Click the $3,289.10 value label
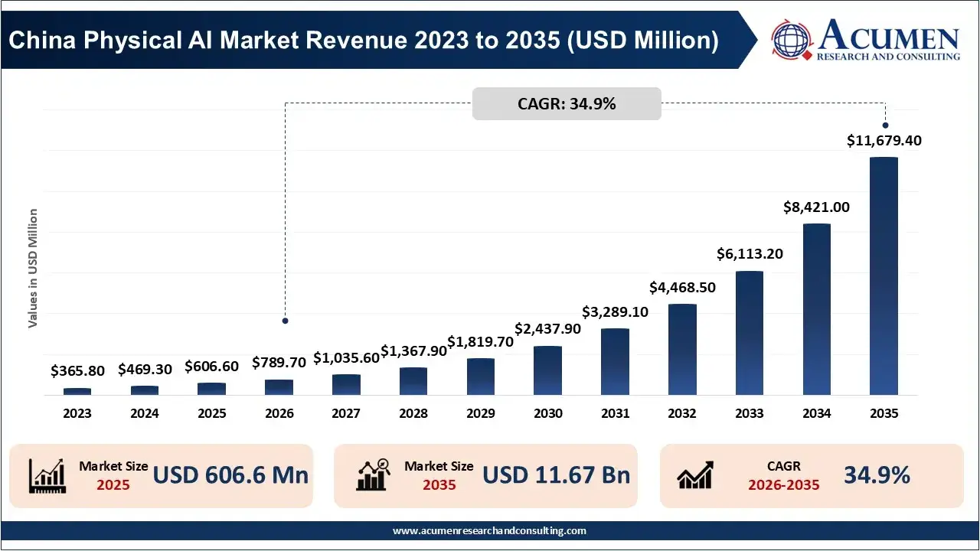 point(615,311)
